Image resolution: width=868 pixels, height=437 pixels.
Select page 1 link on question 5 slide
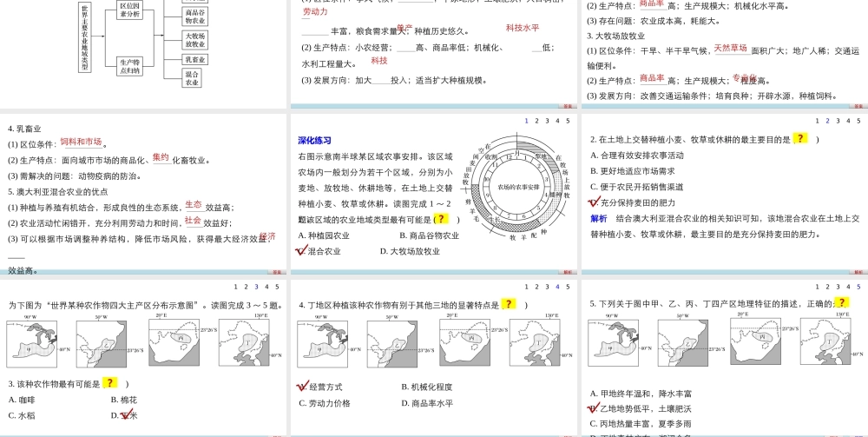pos(817,287)
